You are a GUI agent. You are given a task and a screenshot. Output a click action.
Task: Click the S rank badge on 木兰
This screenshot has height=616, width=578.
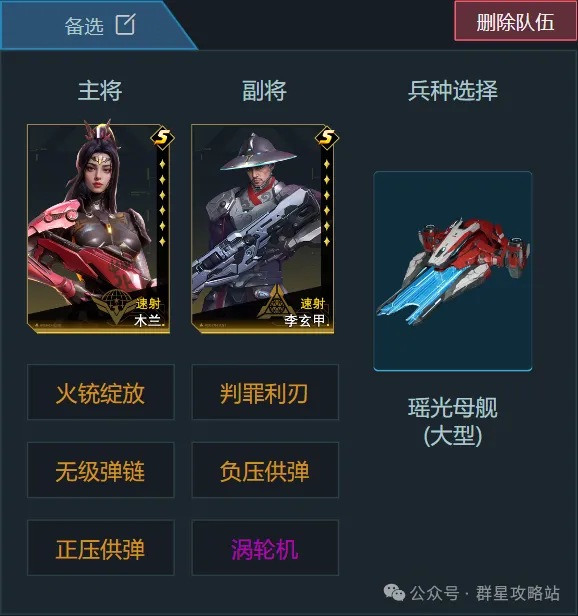162,137
